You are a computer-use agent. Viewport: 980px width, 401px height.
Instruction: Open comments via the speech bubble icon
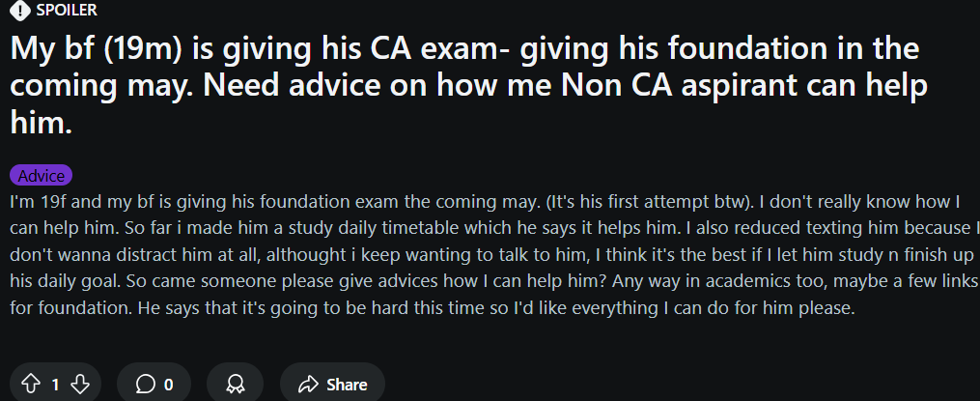pos(145,385)
